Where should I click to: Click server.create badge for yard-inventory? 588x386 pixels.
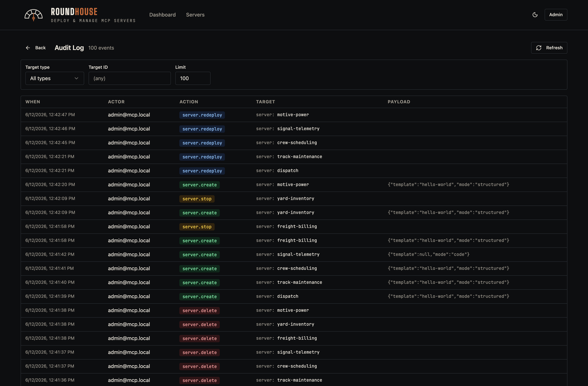[199, 213]
